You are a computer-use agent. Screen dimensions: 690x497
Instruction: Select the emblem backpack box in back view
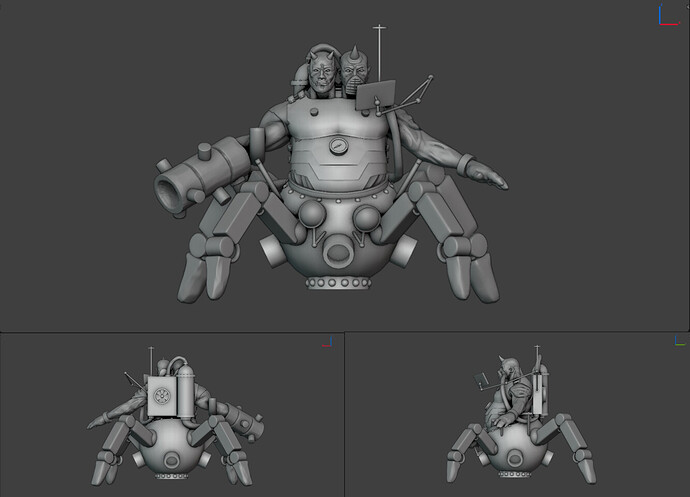(x=161, y=397)
